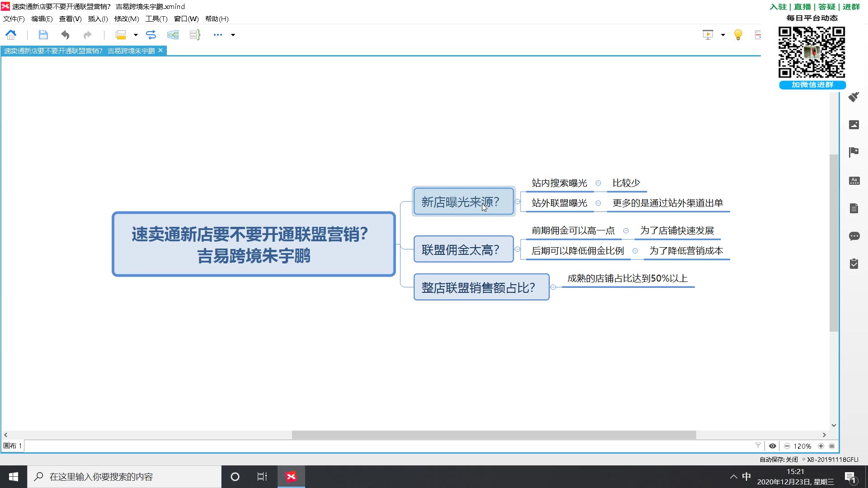The height and width of the screenshot is (488, 868).
Task: Select the central topic 速卖通新店要不要开通联盟营销
Action: (x=254, y=244)
